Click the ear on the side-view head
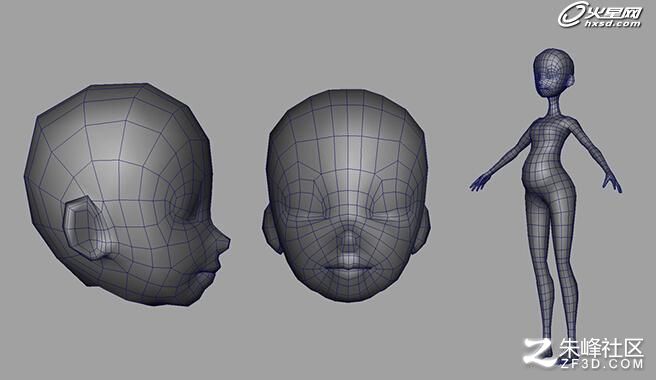 (87, 228)
